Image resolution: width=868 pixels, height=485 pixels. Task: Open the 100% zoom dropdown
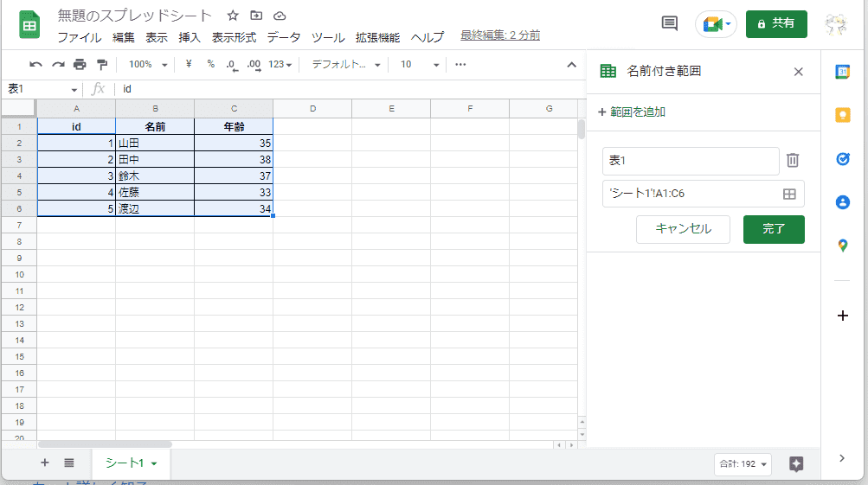coord(148,65)
